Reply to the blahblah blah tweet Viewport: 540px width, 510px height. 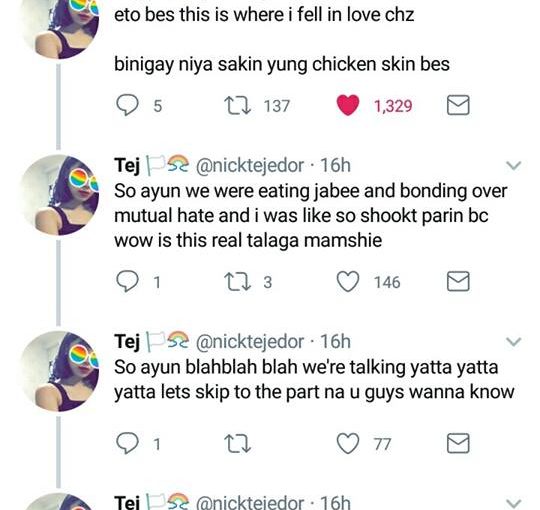pos(127,443)
